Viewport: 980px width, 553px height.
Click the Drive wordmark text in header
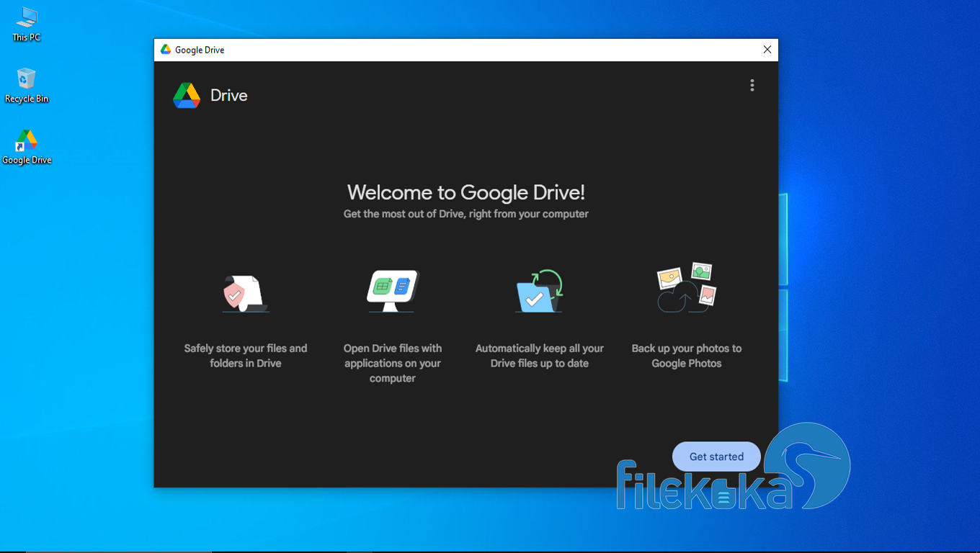pos(229,96)
